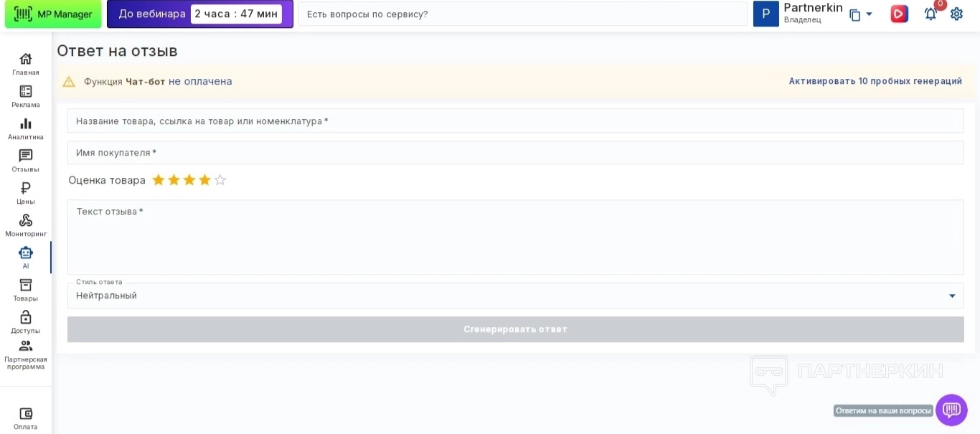Image resolution: width=980 pixels, height=434 pixels.
Task: Open the settings gear icon
Action: coord(956,14)
